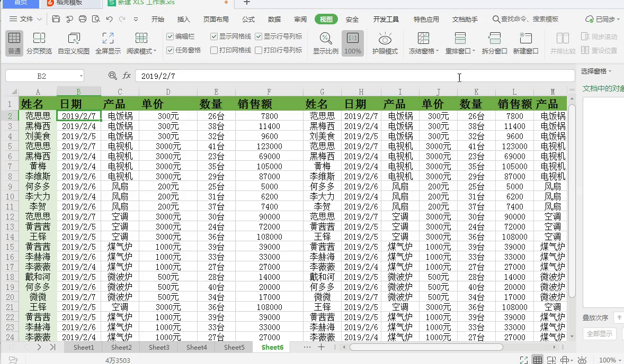This screenshot has height=364, width=624.
Task: Toggle the 打印行号列标 print headings checkbox
Action: (x=258, y=50)
